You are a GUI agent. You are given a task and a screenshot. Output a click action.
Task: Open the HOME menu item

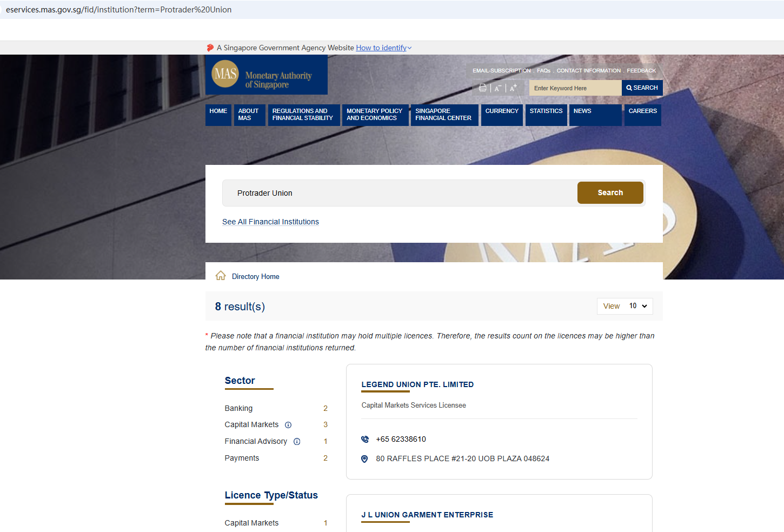coord(218,115)
